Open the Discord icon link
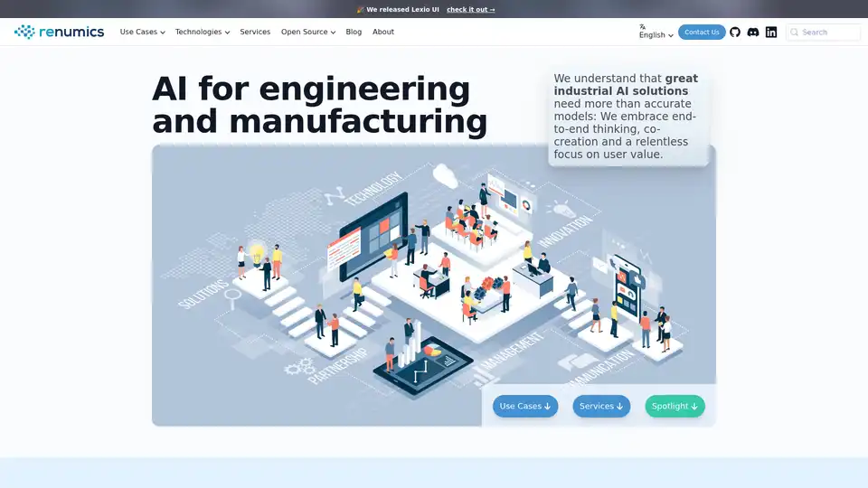The image size is (868, 488). pos(753,32)
